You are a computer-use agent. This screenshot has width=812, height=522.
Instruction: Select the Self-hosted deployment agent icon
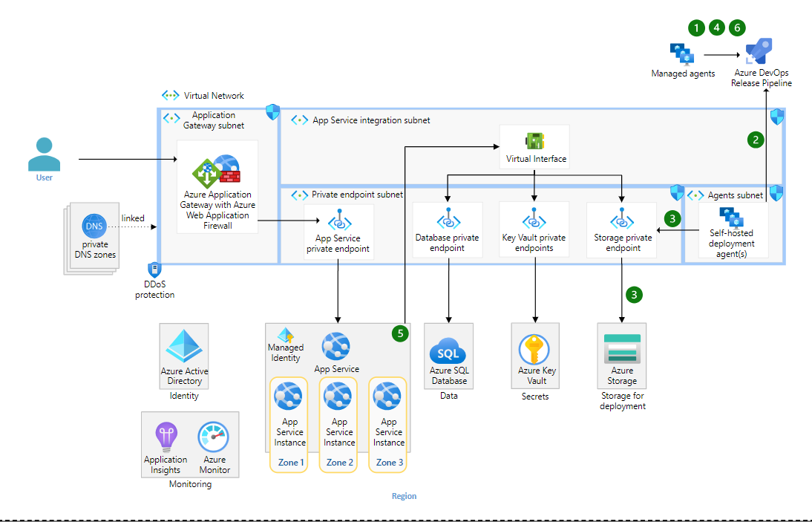coord(732,218)
